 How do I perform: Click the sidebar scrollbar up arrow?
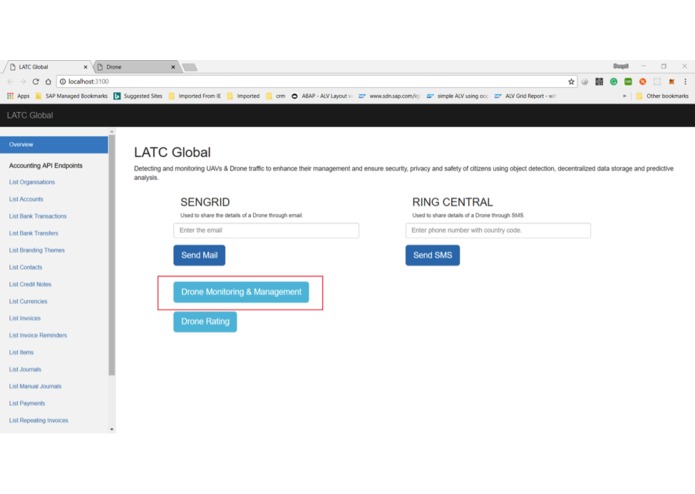112,132
